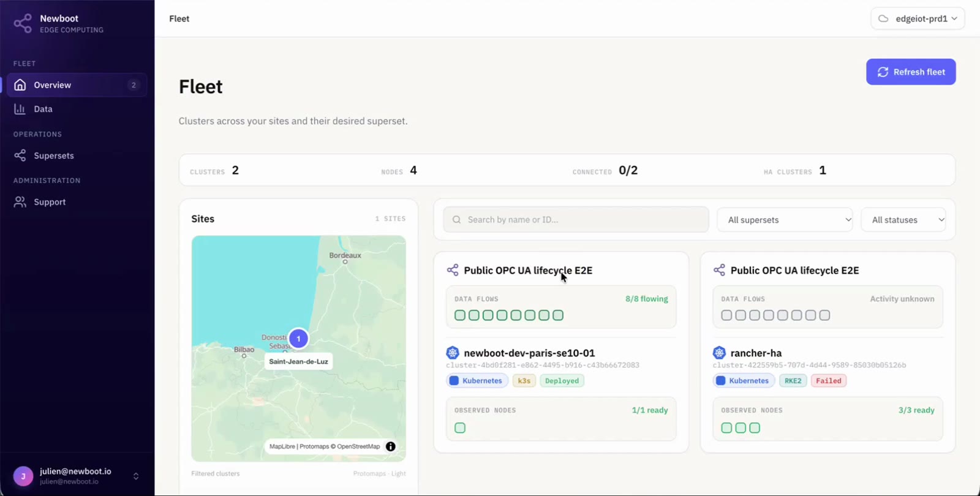
Task: Click the refresh arrows icon in Refresh fleet
Action: [x=883, y=72]
